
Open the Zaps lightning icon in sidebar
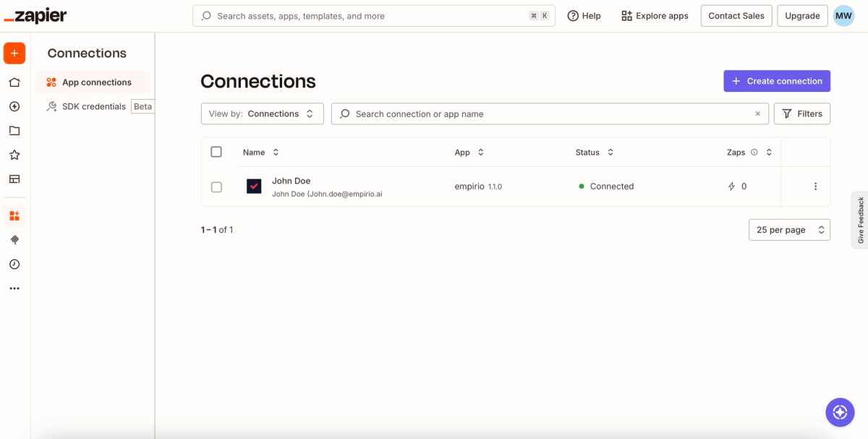click(x=14, y=106)
